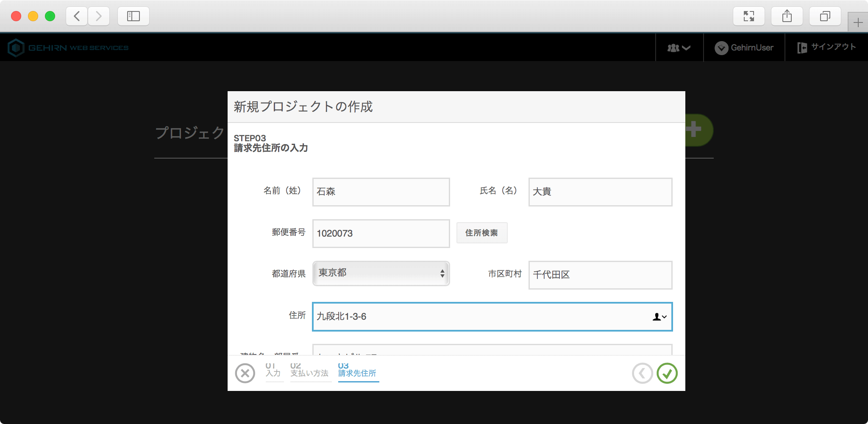868x424 pixels.
Task: Click the 住所検索 address search button
Action: (x=481, y=233)
